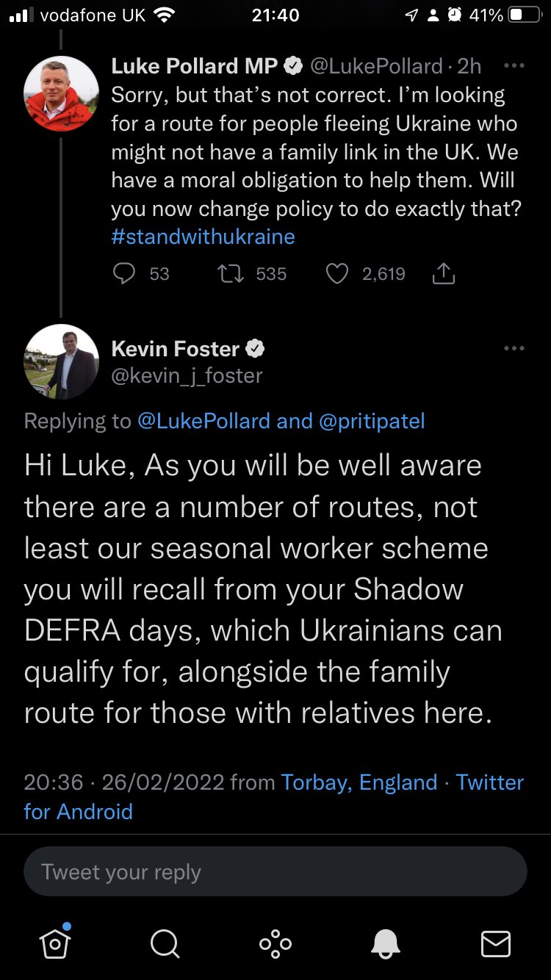
Task: Open more options for Kevin Foster's tweet
Action: [x=514, y=348]
